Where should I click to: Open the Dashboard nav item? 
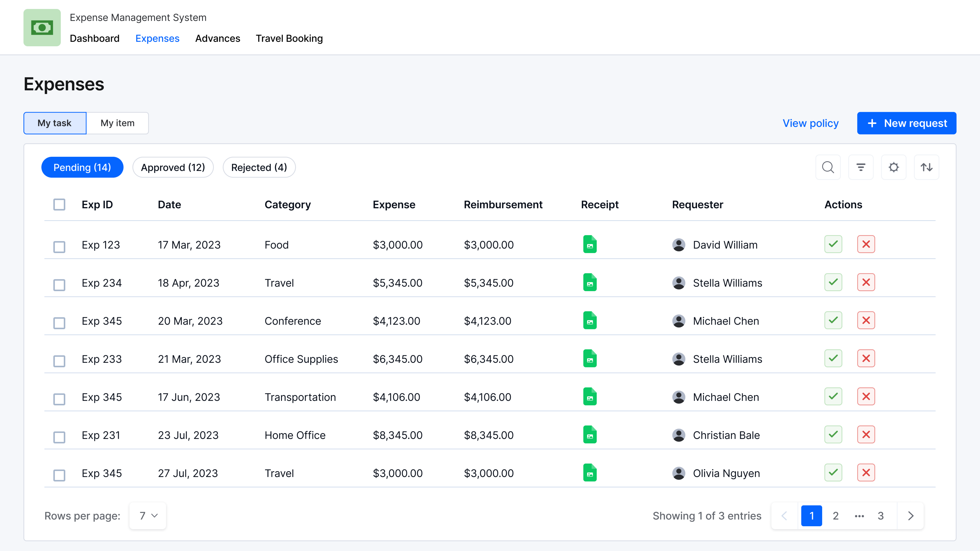[95, 38]
